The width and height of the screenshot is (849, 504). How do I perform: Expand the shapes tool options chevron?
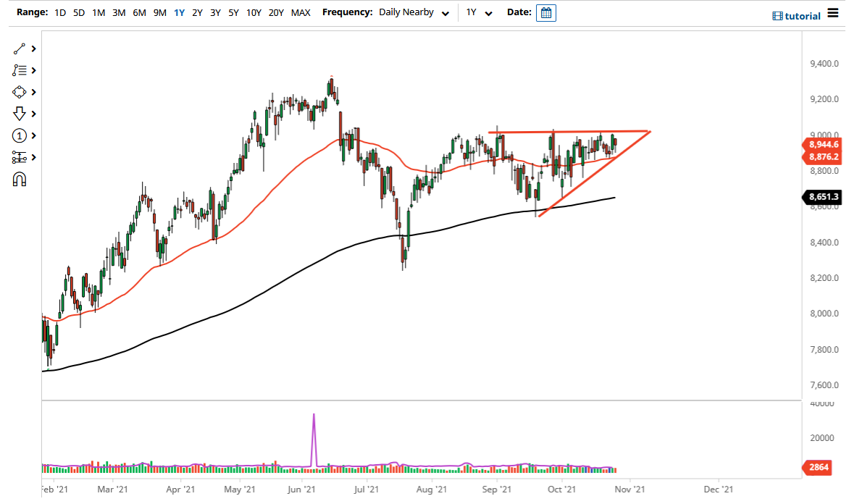[33, 92]
